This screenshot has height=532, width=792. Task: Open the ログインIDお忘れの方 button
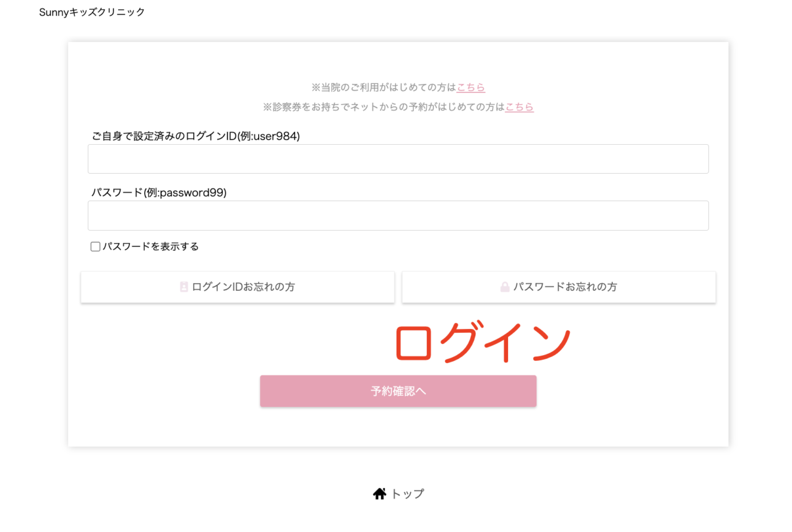(238, 287)
